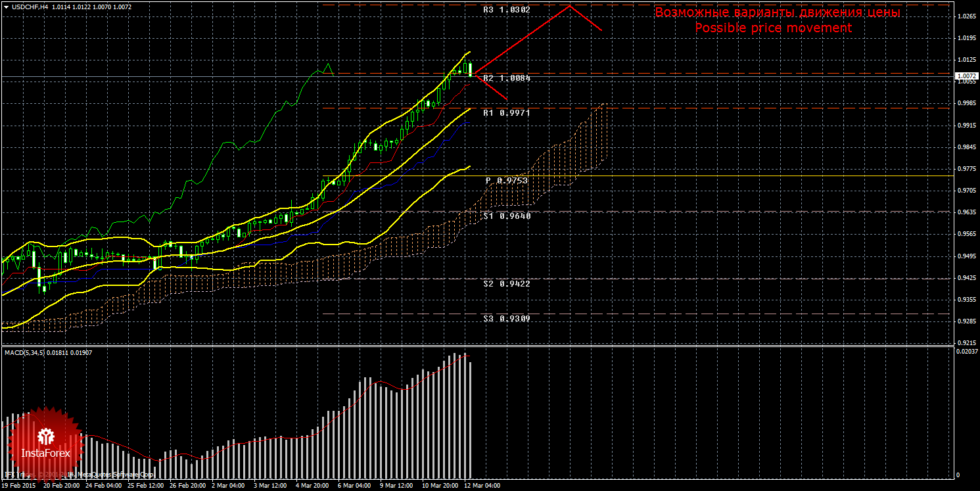
Task: Click the MetaQuotes Software Corp copyright text
Action: point(115,474)
